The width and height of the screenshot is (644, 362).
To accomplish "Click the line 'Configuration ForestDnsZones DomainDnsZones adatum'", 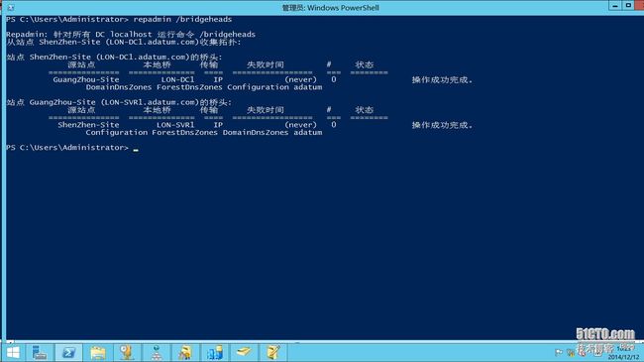I will pyautogui.click(x=204, y=133).
